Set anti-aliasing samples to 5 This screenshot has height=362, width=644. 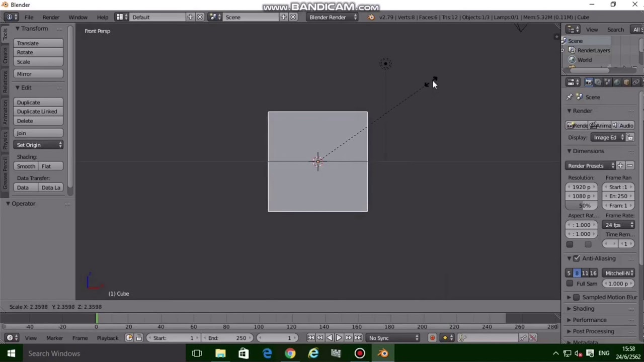[569, 273]
